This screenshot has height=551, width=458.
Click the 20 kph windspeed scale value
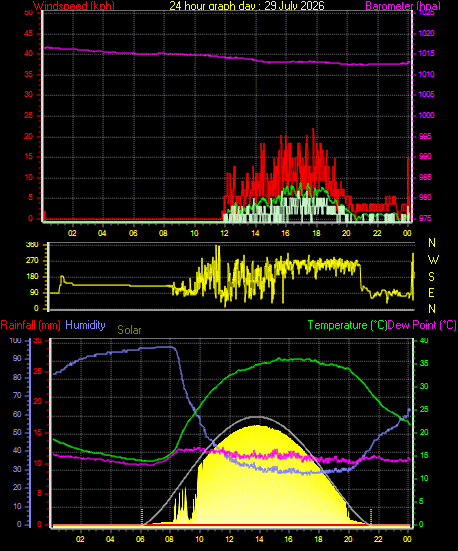(x=28, y=136)
